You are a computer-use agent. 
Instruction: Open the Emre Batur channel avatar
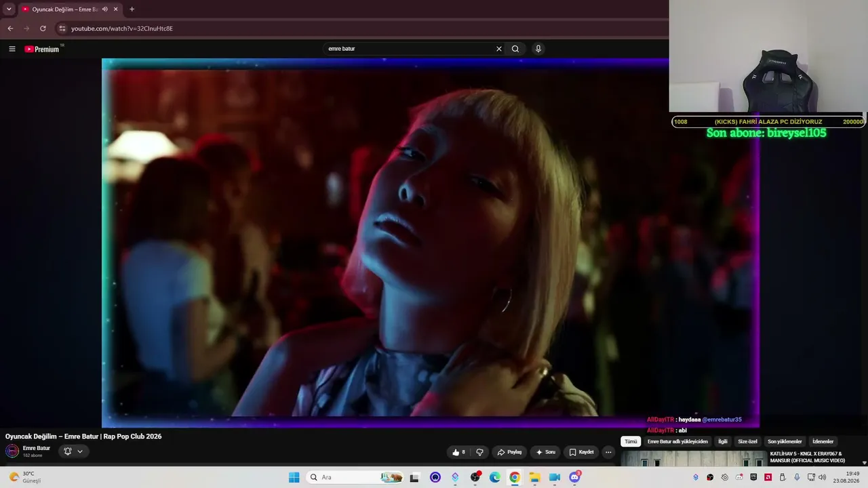click(12, 451)
